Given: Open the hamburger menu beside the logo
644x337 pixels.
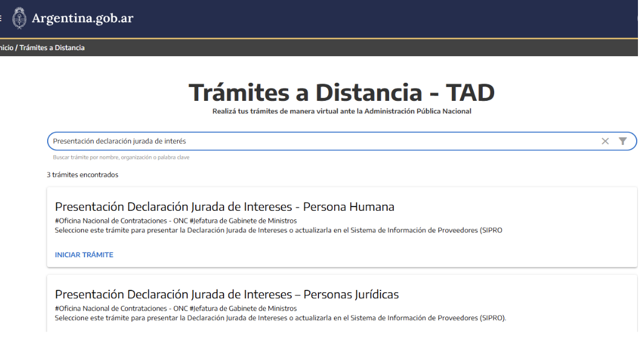Looking at the screenshot, I should pyautogui.click(x=1, y=18).
